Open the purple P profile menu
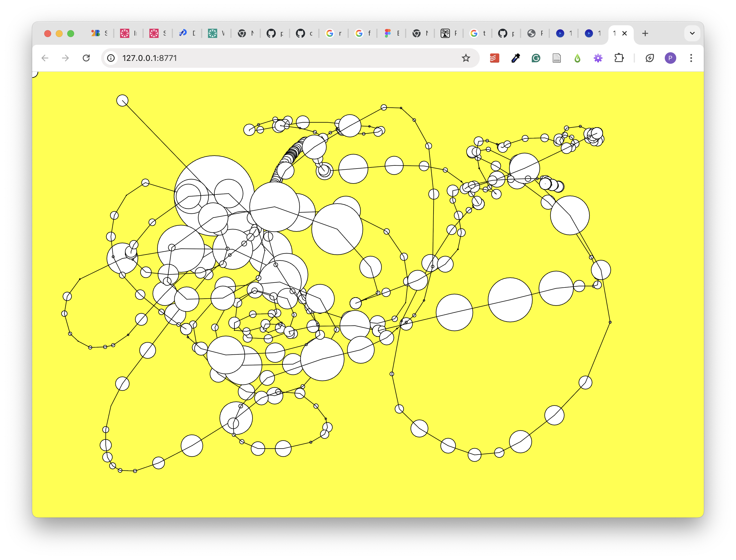This screenshot has width=736, height=560. click(x=670, y=58)
